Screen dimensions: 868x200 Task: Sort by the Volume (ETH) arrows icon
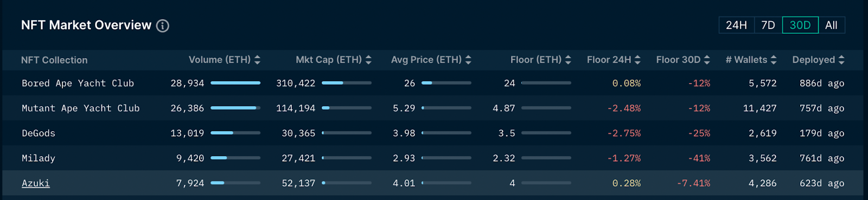tap(257, 60)
